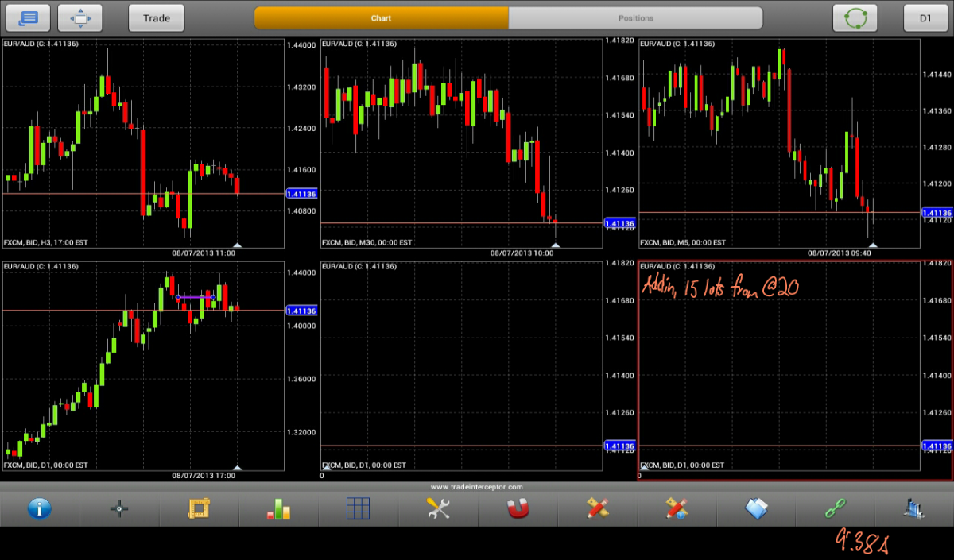Click the 1.36000 price axis value
This screenshot has width=954, height=560.
click(x=301, y=379)
